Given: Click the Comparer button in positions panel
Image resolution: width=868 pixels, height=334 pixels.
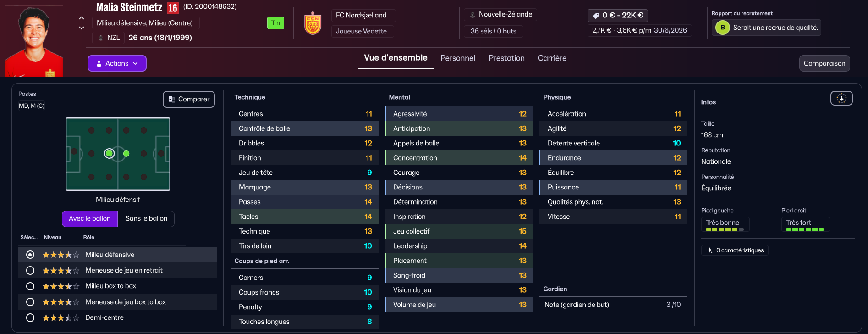Looking at the screenshot, I should point(189,99).
